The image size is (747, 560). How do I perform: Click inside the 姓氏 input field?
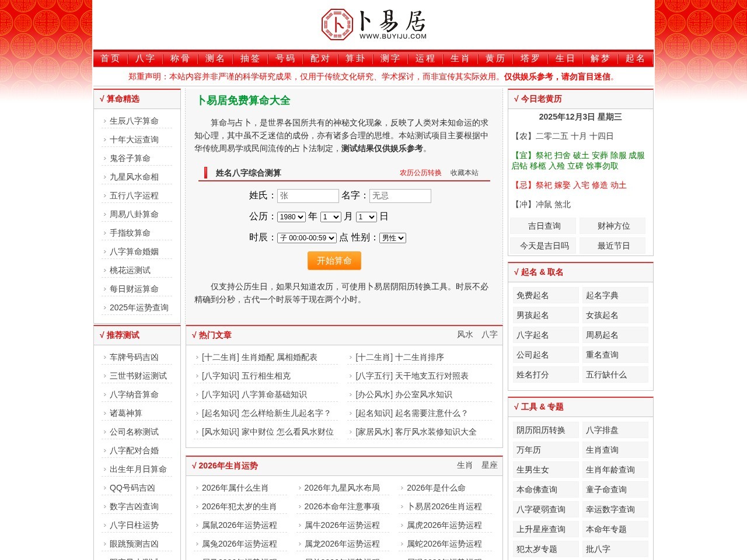coord(308,195)
